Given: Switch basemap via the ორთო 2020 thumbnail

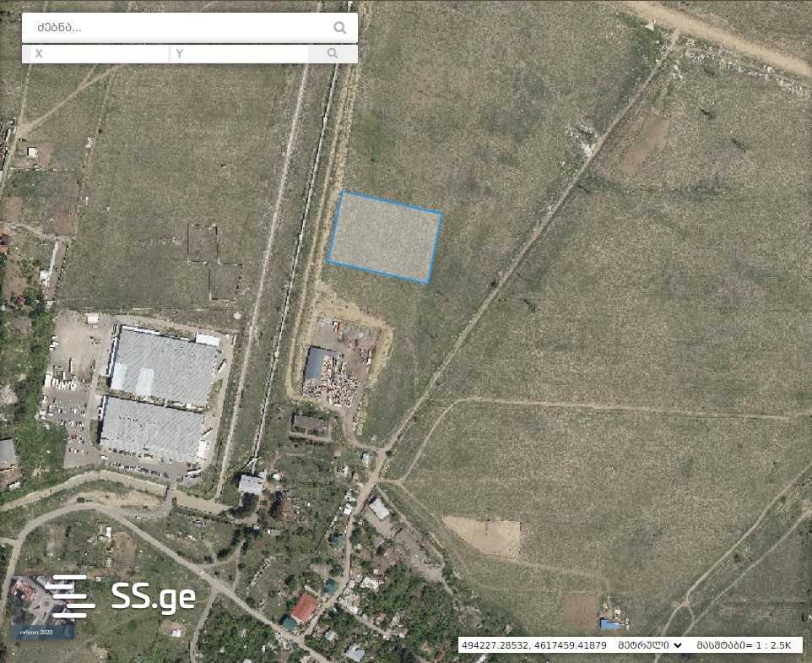Looking at the screenshot, I should pyautogui.click(x=43, y=607).
